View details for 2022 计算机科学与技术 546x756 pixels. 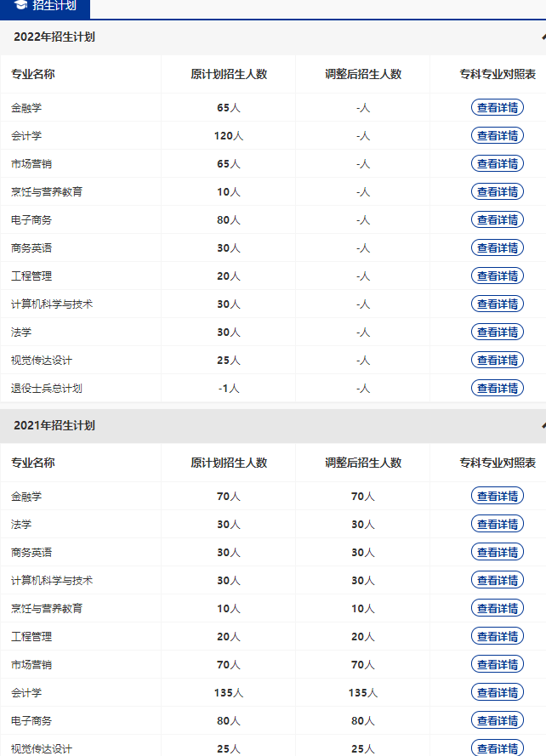tap(498, 304)
